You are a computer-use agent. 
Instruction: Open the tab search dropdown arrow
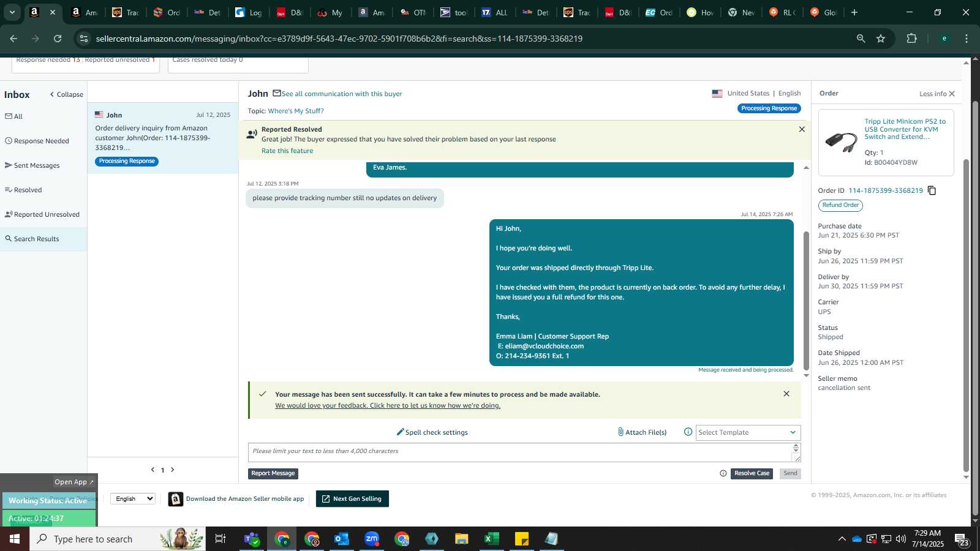click(12, 12)
